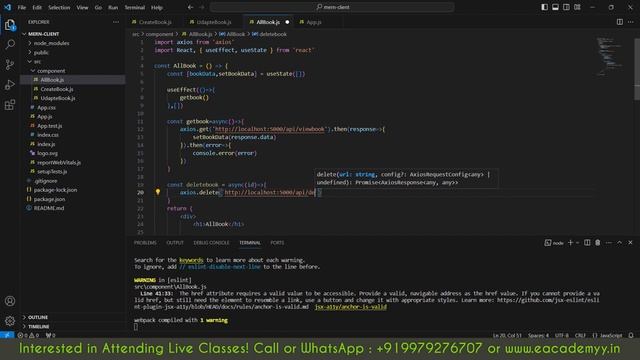The image size is (640, 360).
Task: Open the Edit menu
Action: (x=37, y=7)
